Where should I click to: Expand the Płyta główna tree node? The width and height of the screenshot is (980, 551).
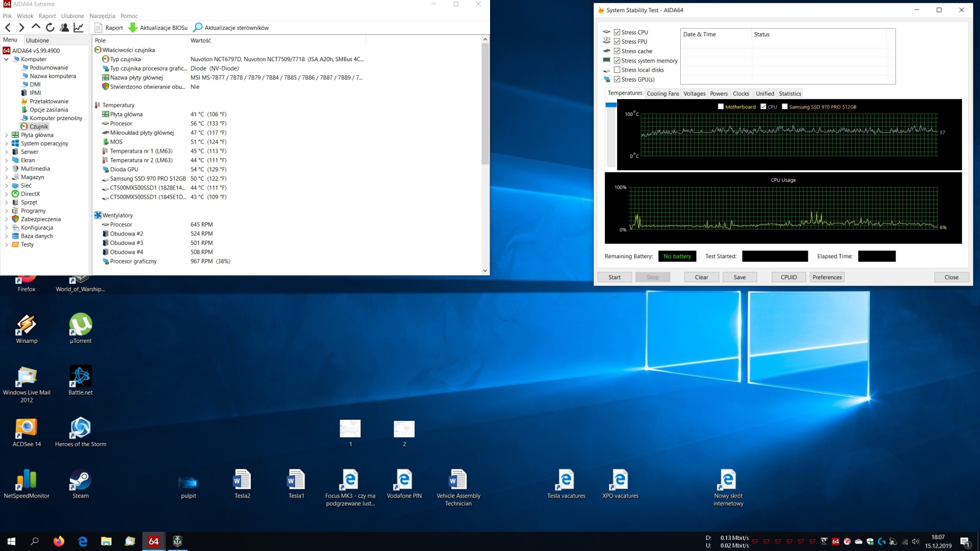click(x=6, y=135)
